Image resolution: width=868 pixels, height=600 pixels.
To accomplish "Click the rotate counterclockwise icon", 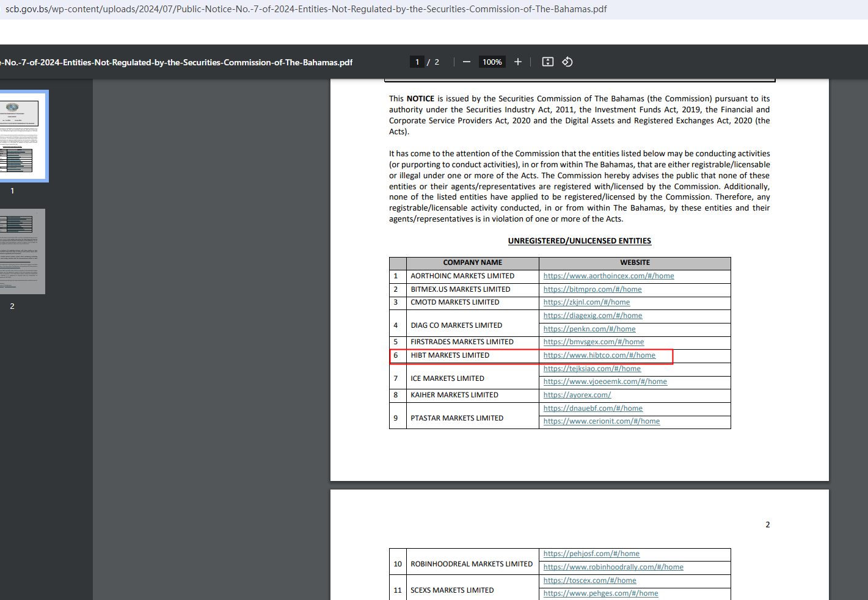I will click(567, 62).
